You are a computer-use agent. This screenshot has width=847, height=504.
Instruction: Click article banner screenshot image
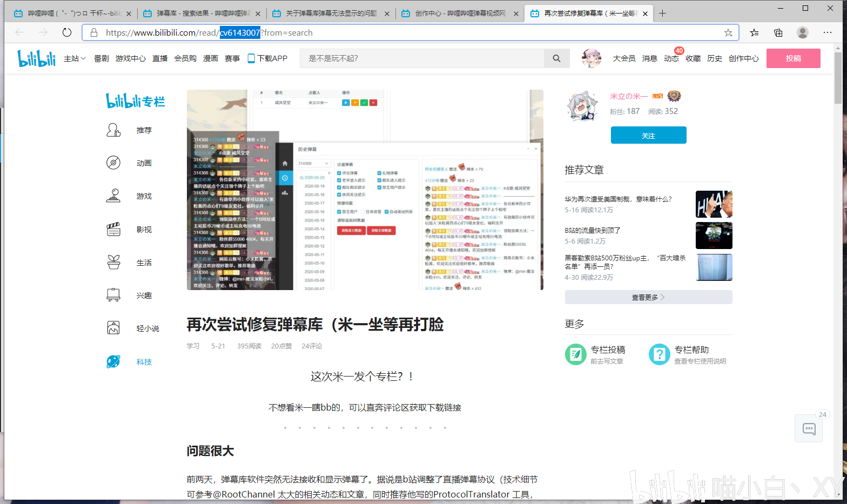click(x=365, y=190)
